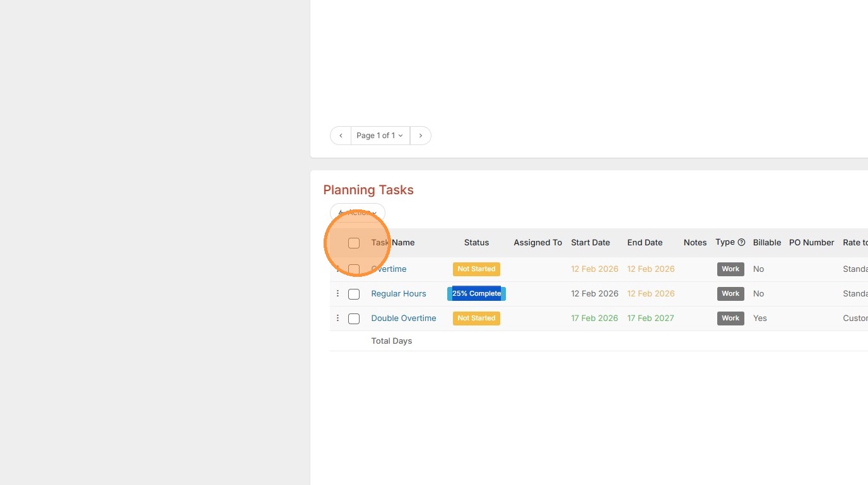Click the Work type badge for Double Overtime

(x=730, y=318)
